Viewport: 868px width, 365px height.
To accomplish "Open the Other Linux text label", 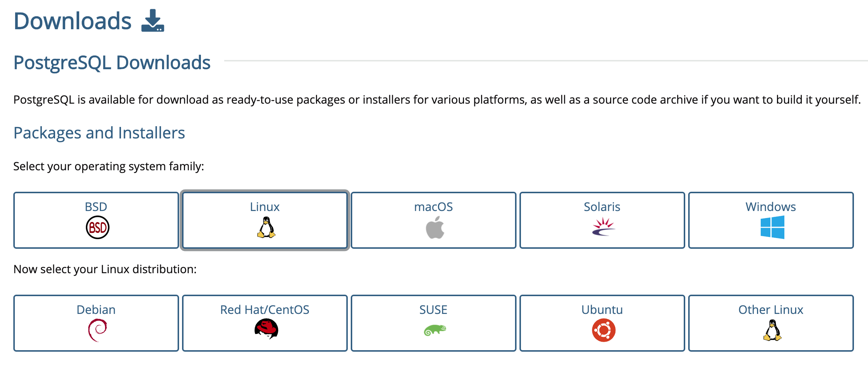I will point(771,309).
